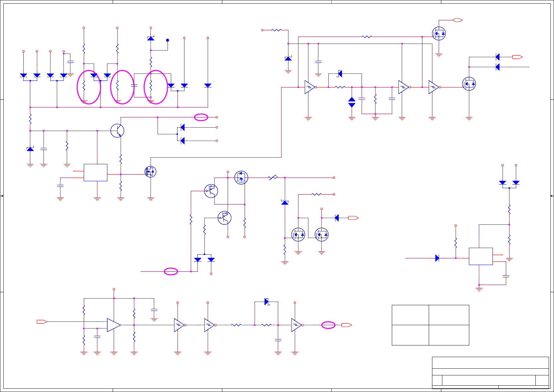Select the Zener diode at the NPN transistor base
The height and width of the screenshot is (392, 554).
(x=30, y=149)
